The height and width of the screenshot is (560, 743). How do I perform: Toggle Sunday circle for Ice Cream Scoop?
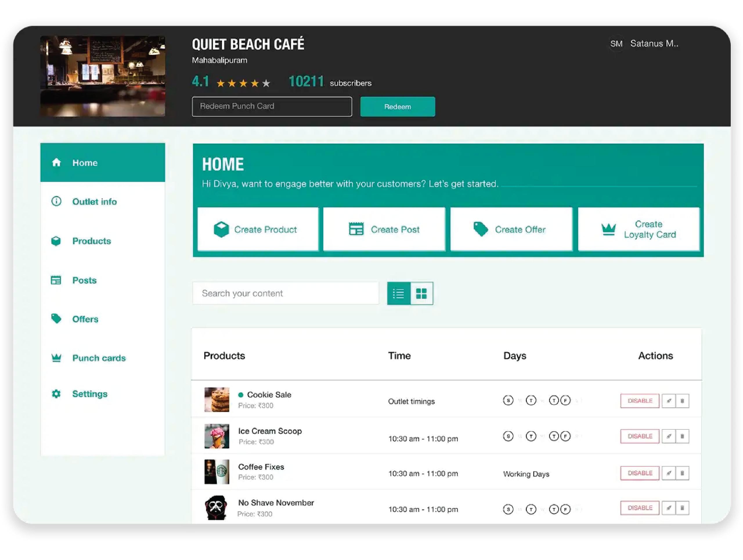coord(508,436)
